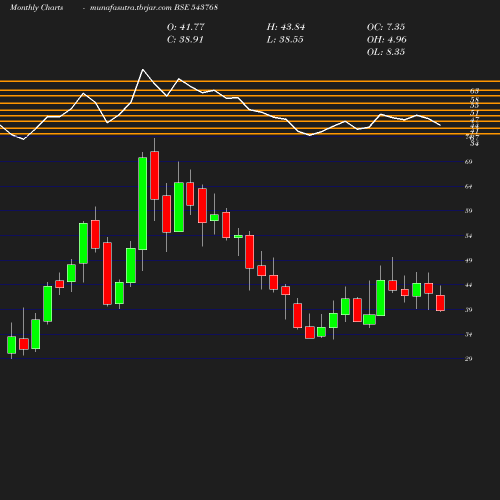The height and width of the screenshot is (500, 500).
Task: Select the open value 'O: 41.77'
Action: (186, 27)
